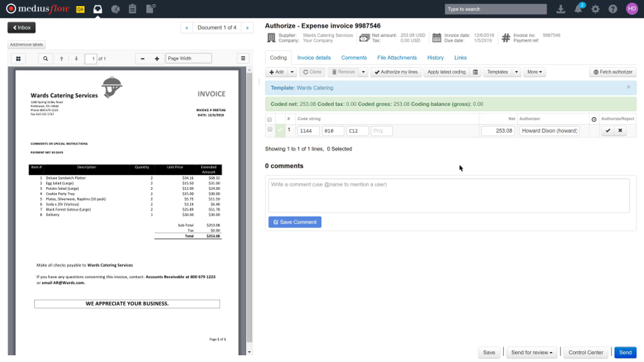Click the Clone button
The height and width of the screenshot is (362, 644).
point(312,72)
